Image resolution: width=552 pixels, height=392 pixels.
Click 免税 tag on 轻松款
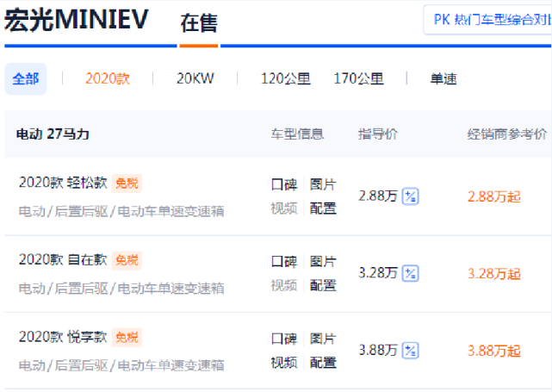[x=127, y=184]
